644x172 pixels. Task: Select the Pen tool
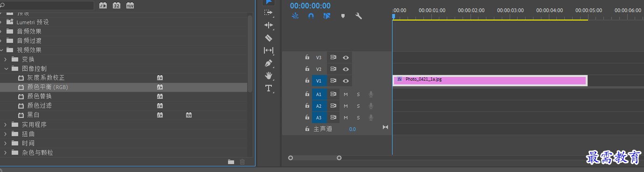(x=268, y=63)
